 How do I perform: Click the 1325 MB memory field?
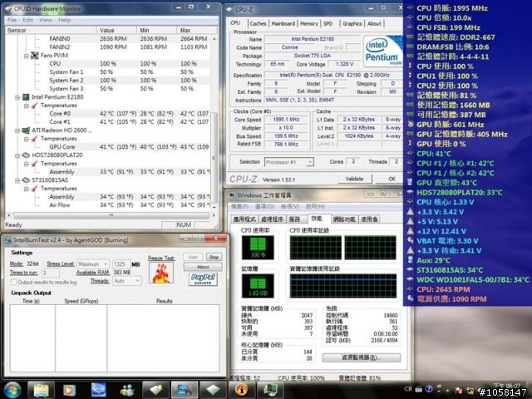pos(121,264)
